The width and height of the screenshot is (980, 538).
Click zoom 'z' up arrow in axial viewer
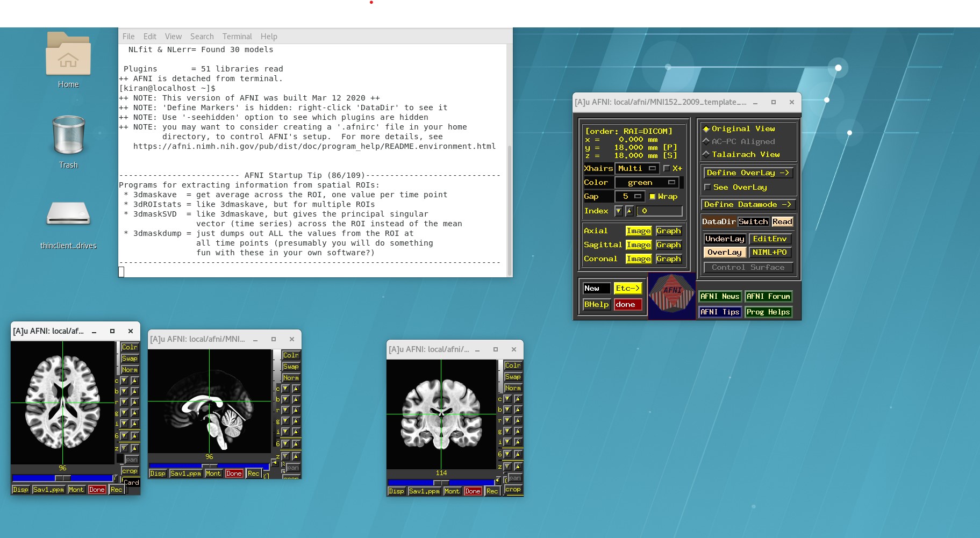click(134, 448)
